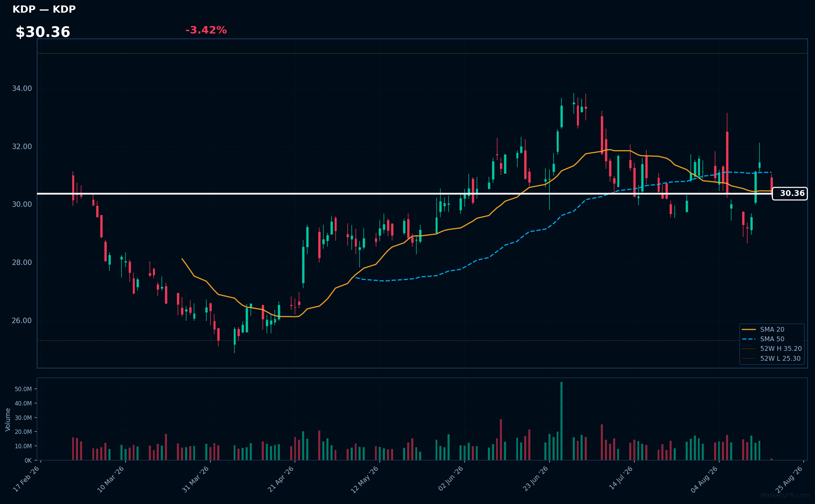
Task: Click the 21 Apr '26 date label
Action: pos(281,479)
